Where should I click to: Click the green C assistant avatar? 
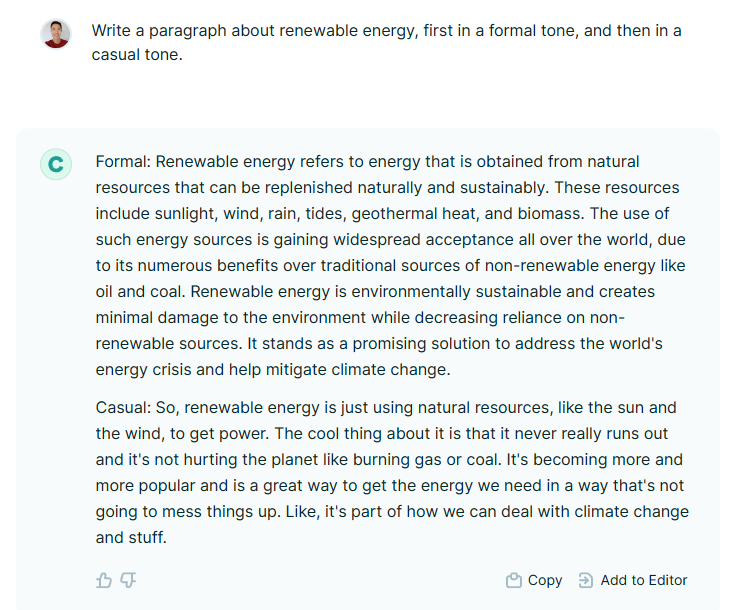pyautogui.click(x=56, y=164)
